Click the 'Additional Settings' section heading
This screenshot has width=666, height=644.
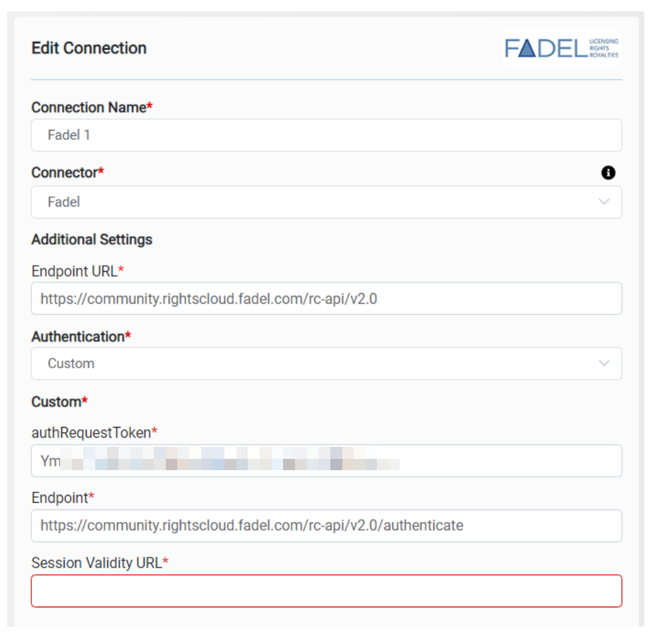[92, 239]
